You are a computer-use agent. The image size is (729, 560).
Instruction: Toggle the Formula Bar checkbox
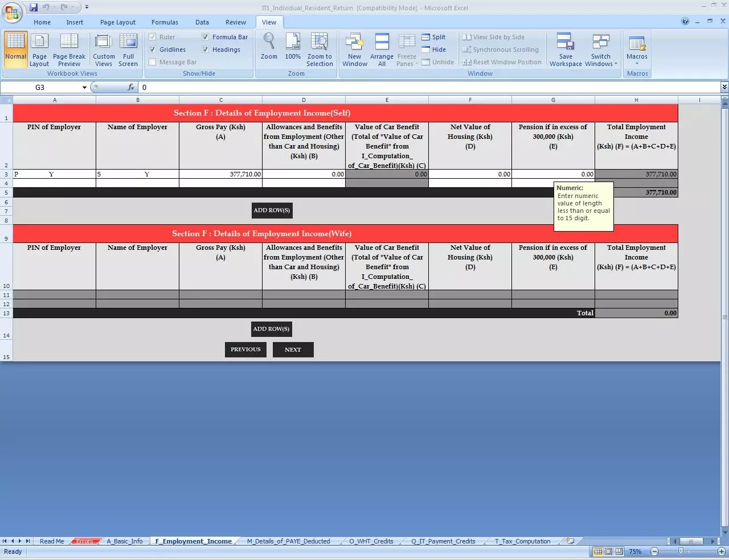(x=205, y=37)
